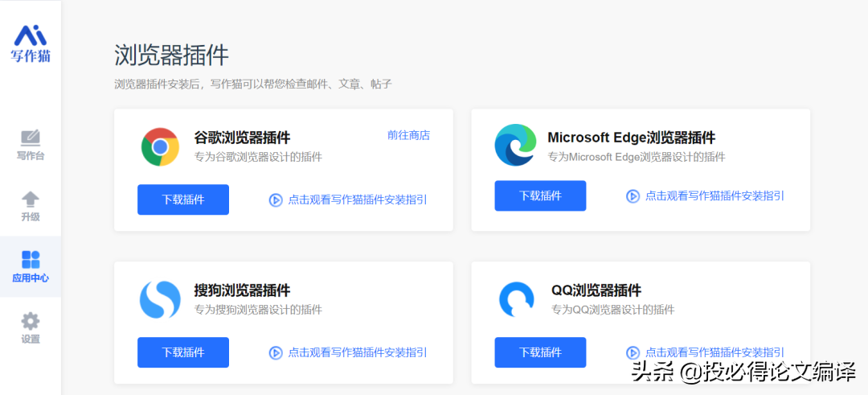
Task: Click the 搜狗浏览器插件 title
Action: pos(242,290)
